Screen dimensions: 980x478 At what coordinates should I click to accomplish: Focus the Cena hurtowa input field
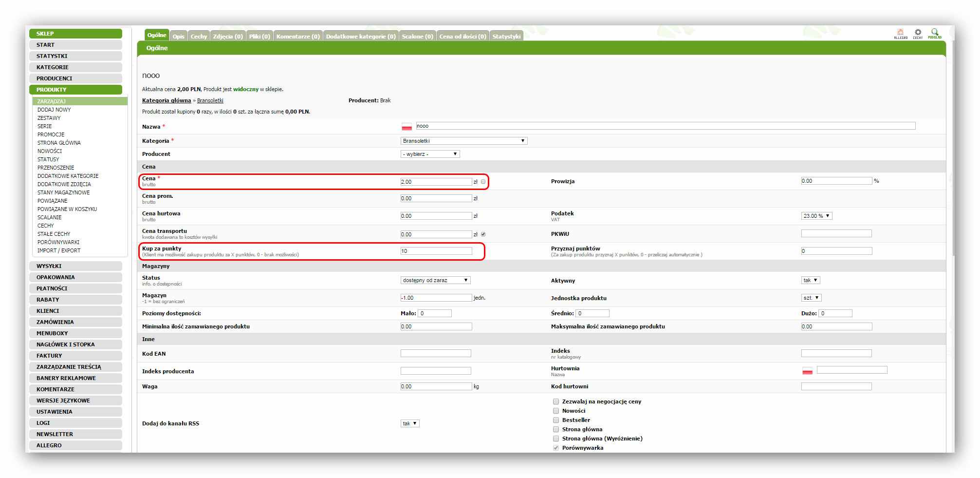point(436,216)
